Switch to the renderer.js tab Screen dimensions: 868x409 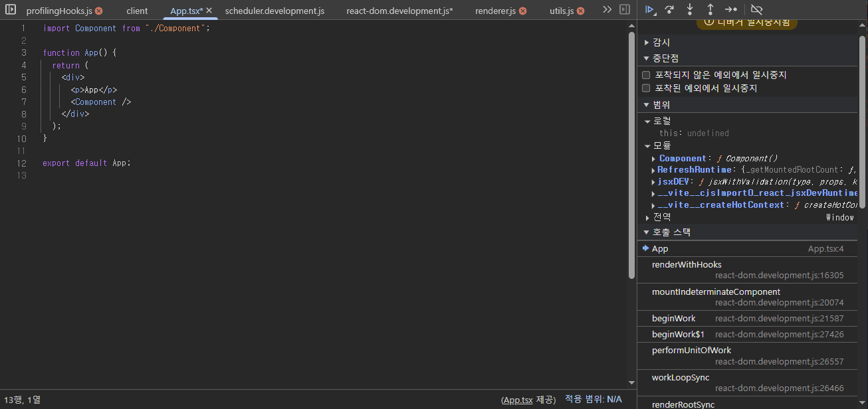pyautogui.click(x=495, y=11)
